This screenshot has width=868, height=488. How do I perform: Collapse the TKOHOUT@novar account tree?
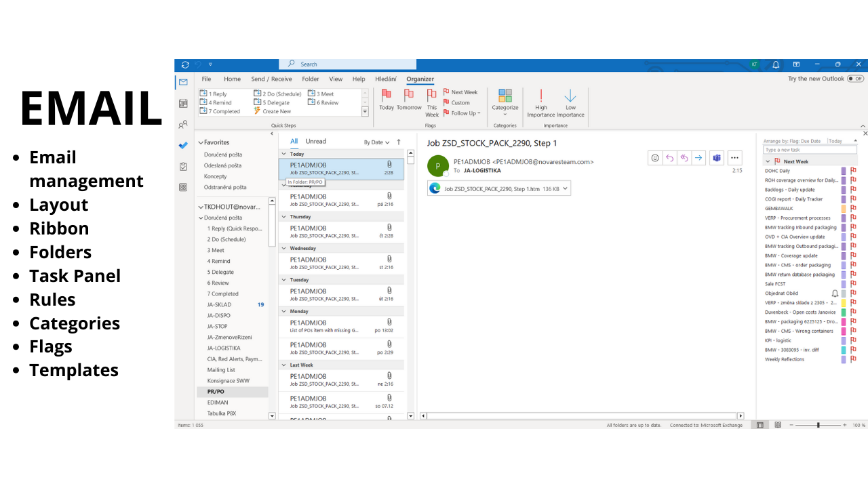click(x=201, y=207)
